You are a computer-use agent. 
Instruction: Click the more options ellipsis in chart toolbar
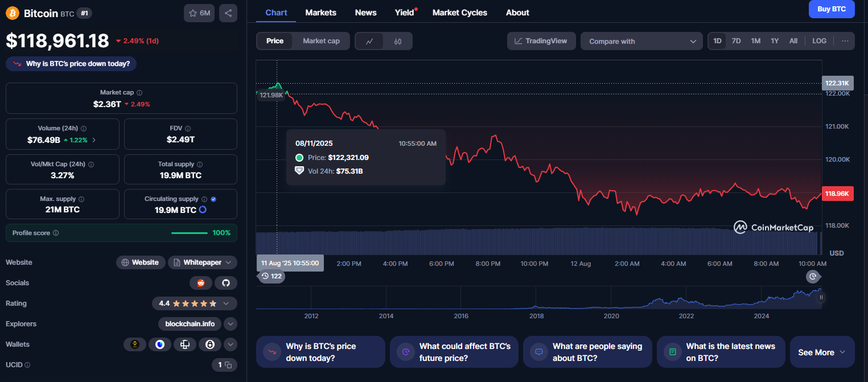point(845,41)
